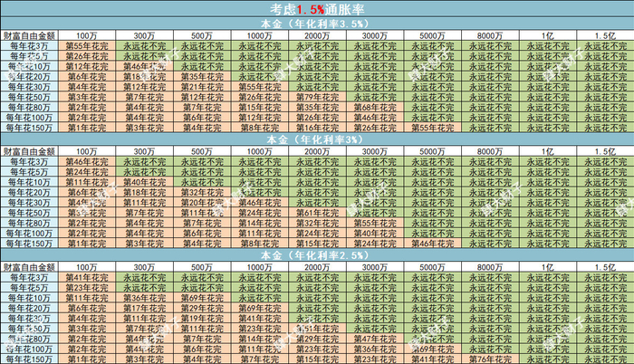
Task: Click 财富自由金额 cell in the 2.5% table
Action: tap(29, 267)
